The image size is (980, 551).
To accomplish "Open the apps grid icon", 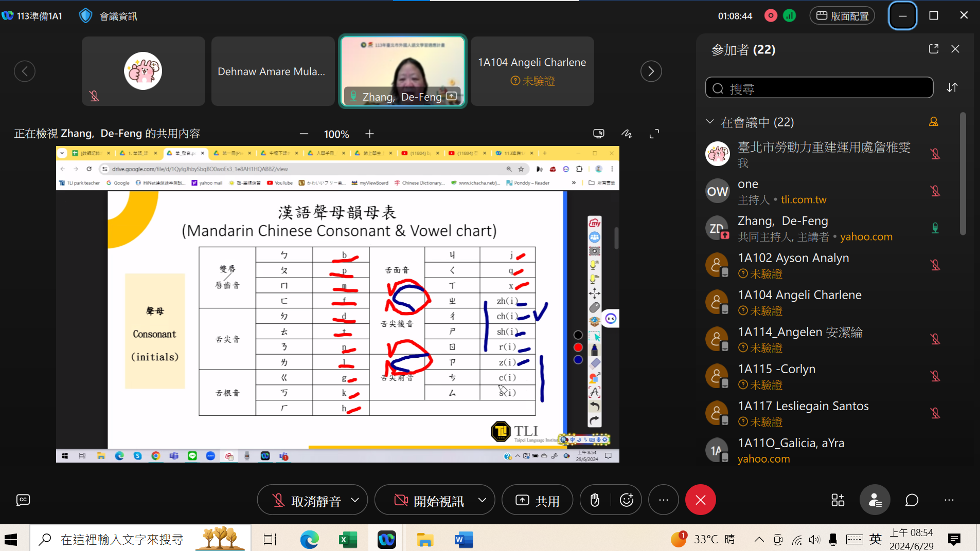I will (x=838, y=500).
